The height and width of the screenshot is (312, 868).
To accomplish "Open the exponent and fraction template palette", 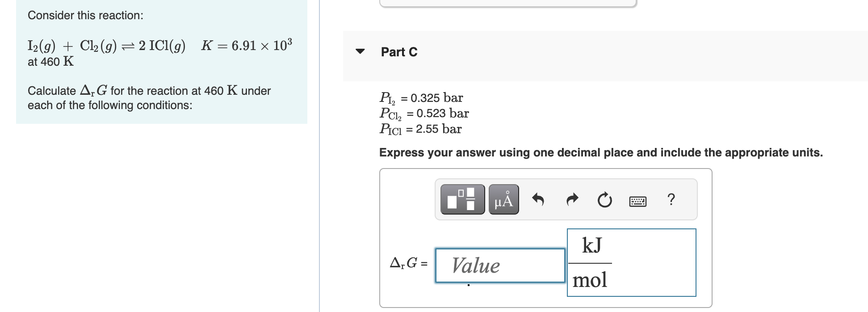I will coord(462,200).
